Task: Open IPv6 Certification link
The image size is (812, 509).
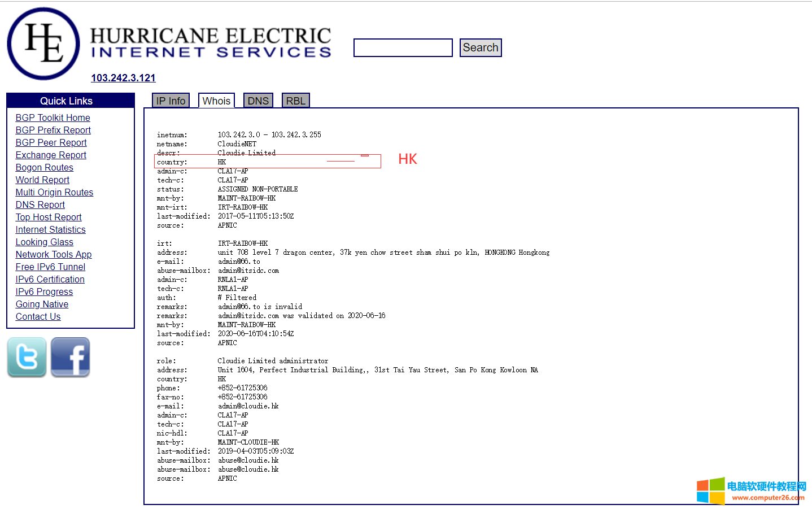Action: coord(50,279)
